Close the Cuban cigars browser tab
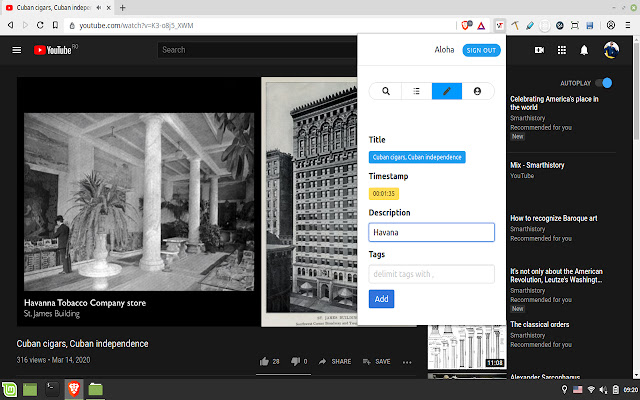 [109, 8]
